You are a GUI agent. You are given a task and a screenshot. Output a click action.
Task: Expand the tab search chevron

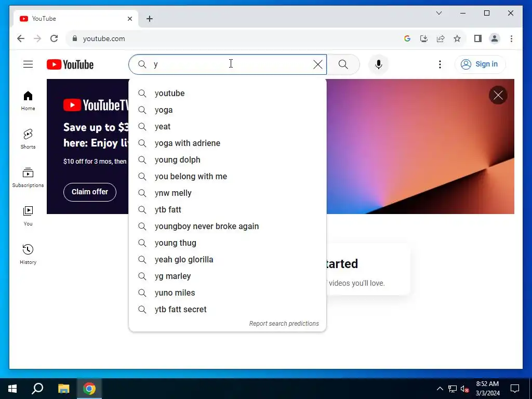(439, 13)
